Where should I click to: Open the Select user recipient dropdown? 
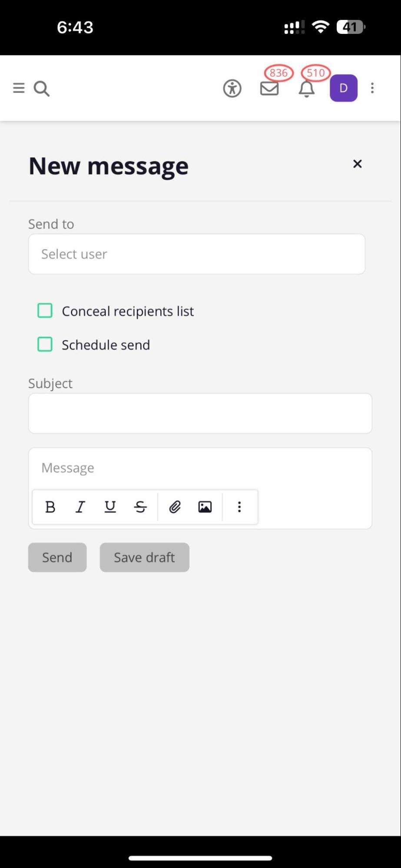(x=197, y=254)
